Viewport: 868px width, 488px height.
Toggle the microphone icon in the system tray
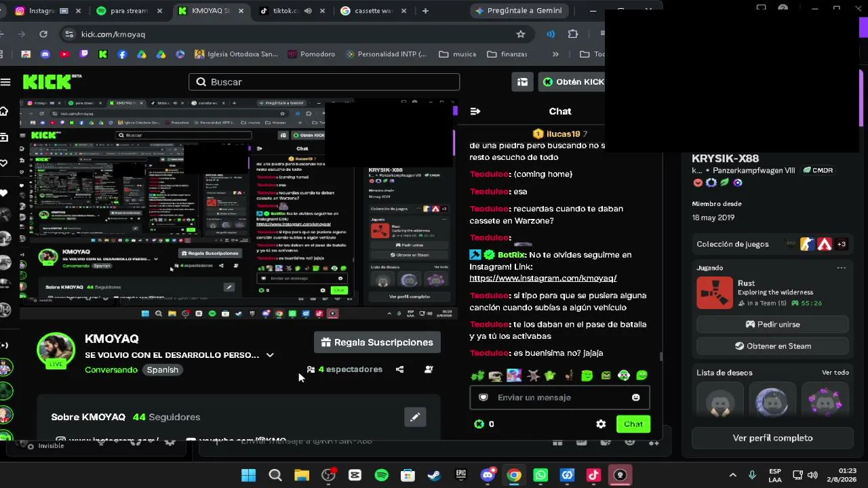752,475
